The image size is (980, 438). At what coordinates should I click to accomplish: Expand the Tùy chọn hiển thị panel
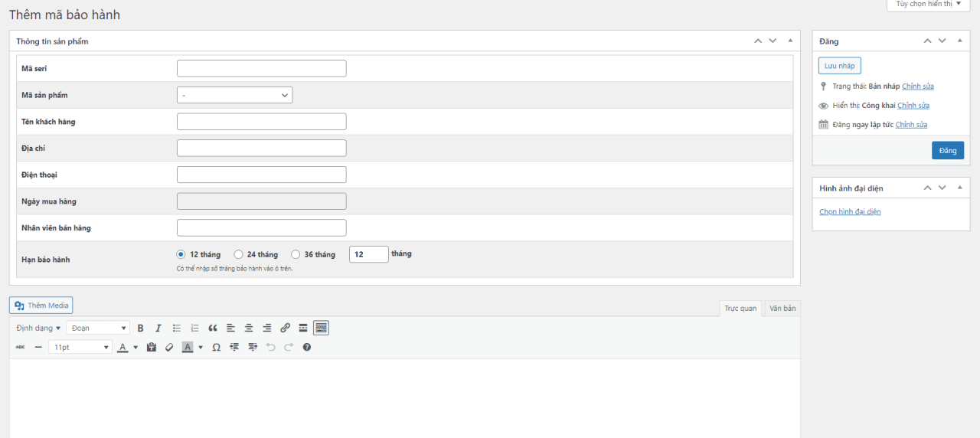pyautogui.click(x=928, y=5)
